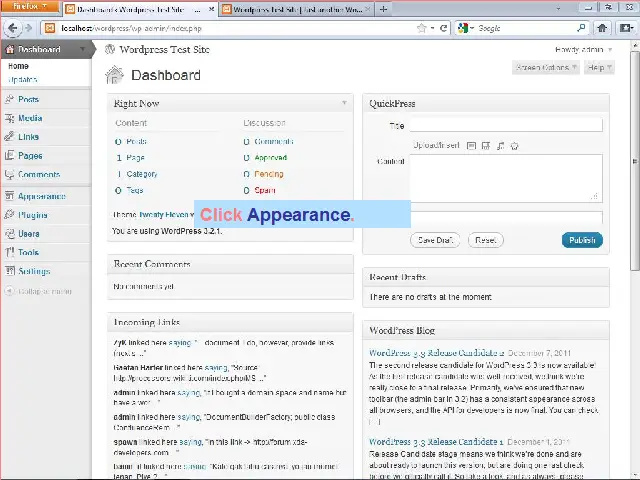Open the Appearance menu in sidebar
This screenshot has width=640, height=480.
[42, 196]
